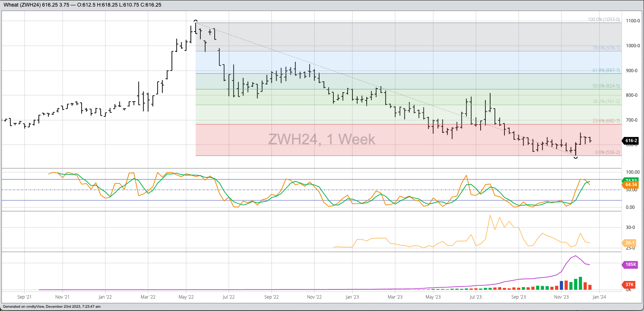Grab the Fibonacci anchor circle at the chart high
This screenshot has width=644, height=311.
[x=196, y=21]
